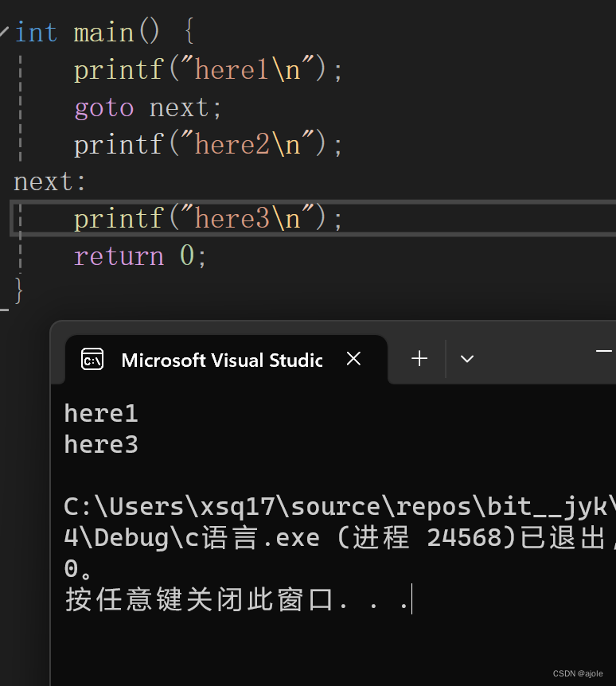The height and width of the screenshot is (686, 616).
Task: Click the Debug\c语言.exe process exit line
Action: [340, 538]
